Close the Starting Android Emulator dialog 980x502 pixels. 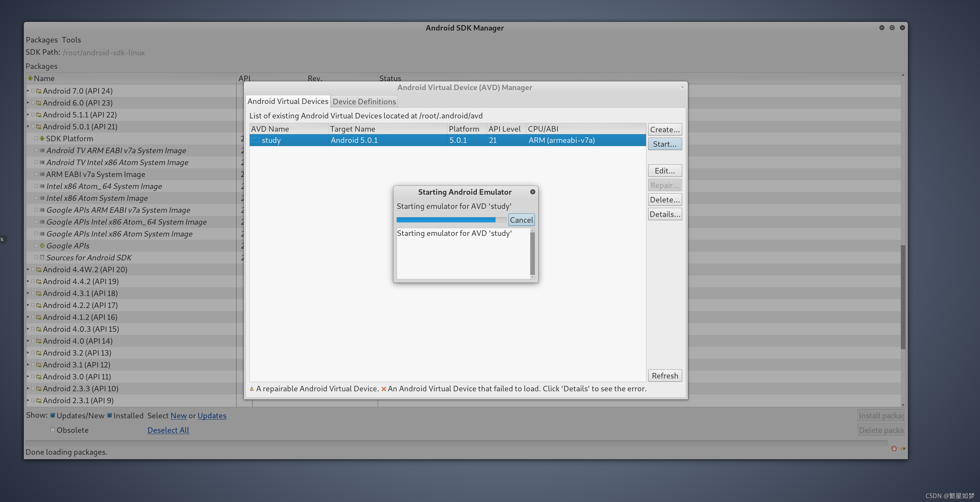pos(532,192)
